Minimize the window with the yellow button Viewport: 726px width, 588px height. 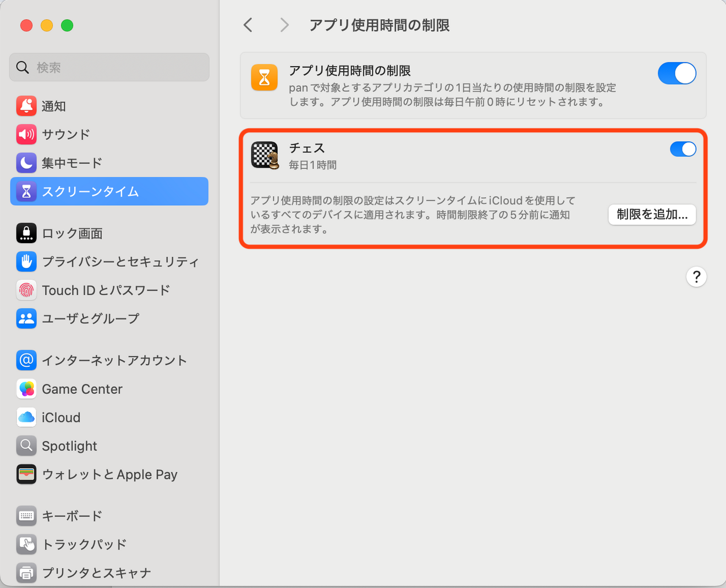[47, 25]
